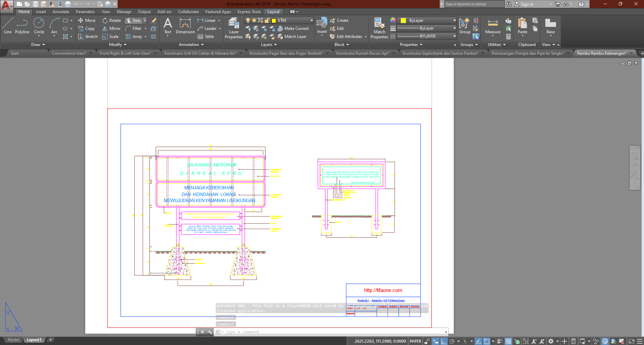
Task: Expand the Draw panel options
Action: coord(38,45)
